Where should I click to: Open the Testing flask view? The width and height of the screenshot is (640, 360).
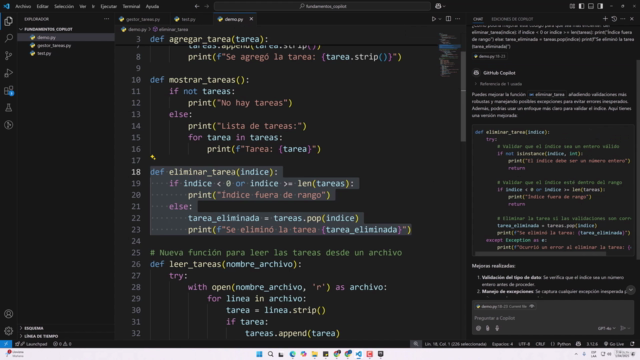coord(9,108)
